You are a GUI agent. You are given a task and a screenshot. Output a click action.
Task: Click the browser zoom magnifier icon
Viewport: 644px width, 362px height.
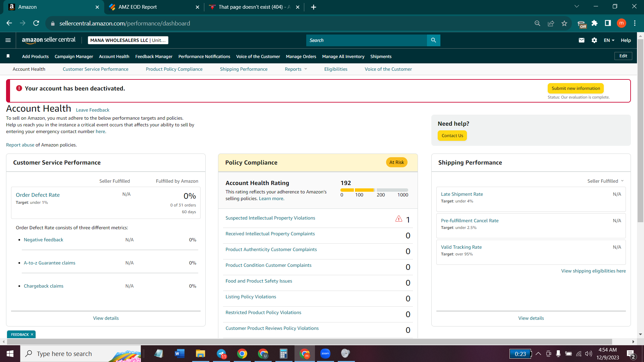[x=537, y=23]
